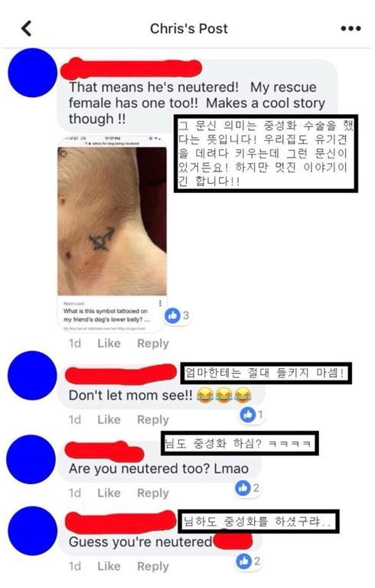Open the blue avatar of the first commenter
The image size is (375, 588).
(x=33, y=73)
